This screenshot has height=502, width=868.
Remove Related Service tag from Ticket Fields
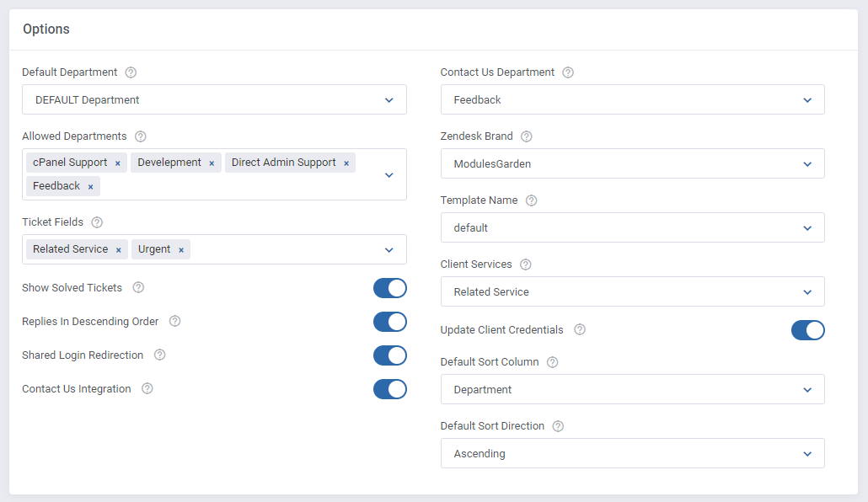click(x=119, y=250)
